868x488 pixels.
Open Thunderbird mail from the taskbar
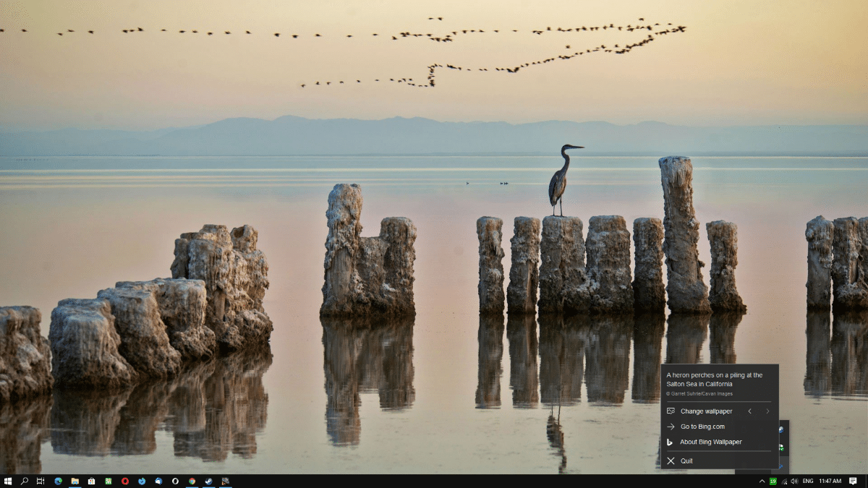tap(158, 481)
